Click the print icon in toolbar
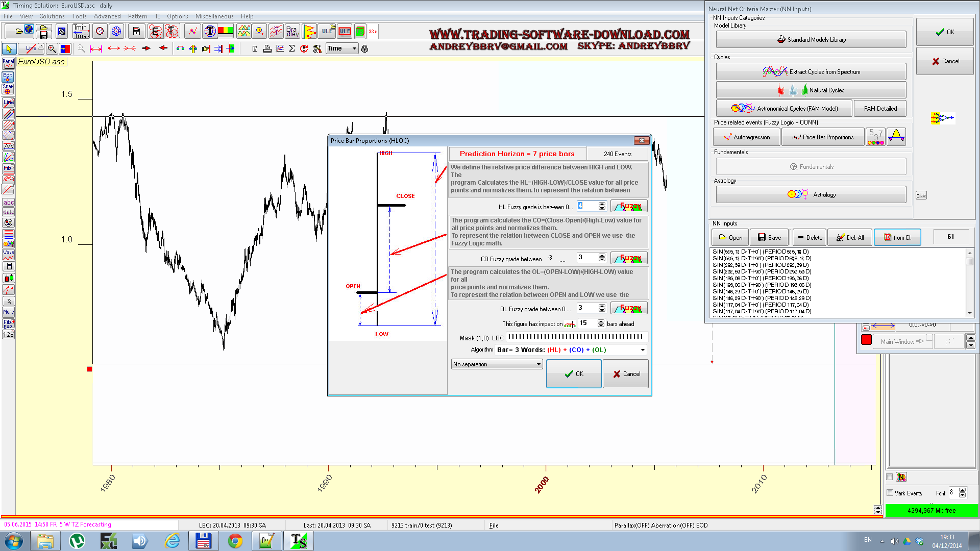Image resolution: width=980 pixels, height=551 pixels. pyautogui.click(x=267, y=49)
